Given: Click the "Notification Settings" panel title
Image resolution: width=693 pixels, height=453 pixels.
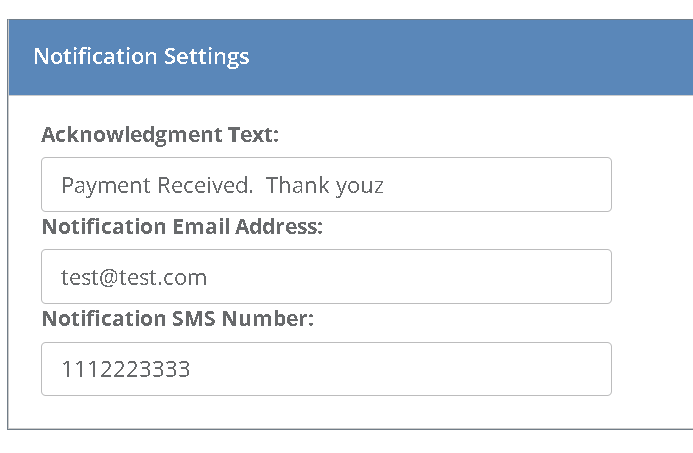Looking at the screenshot, I should point(141,56).
